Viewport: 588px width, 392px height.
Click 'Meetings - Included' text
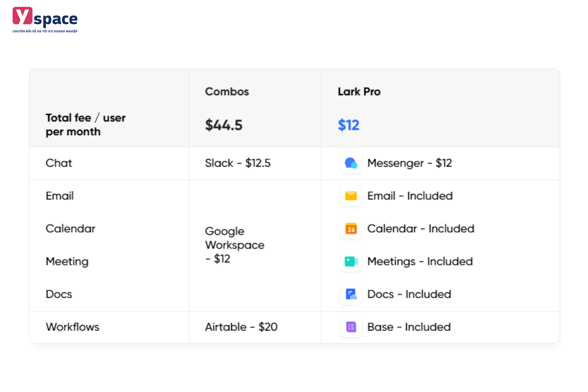pos(420,262)
